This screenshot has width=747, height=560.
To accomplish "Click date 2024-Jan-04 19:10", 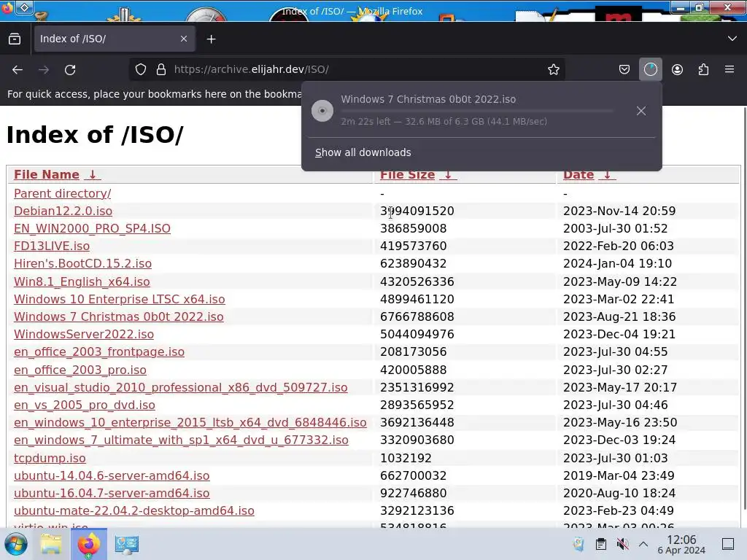I will click(x=617, y=264).
